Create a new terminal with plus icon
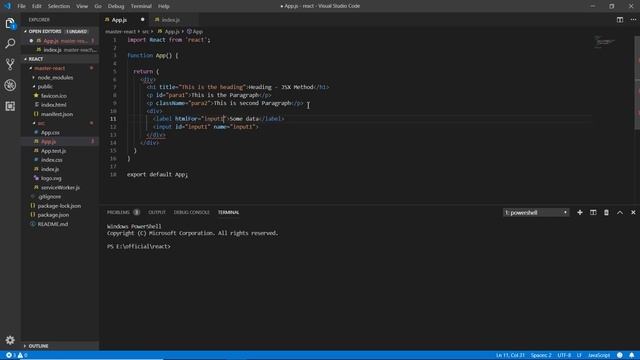640x360 pixels. [x=580, y=212]
